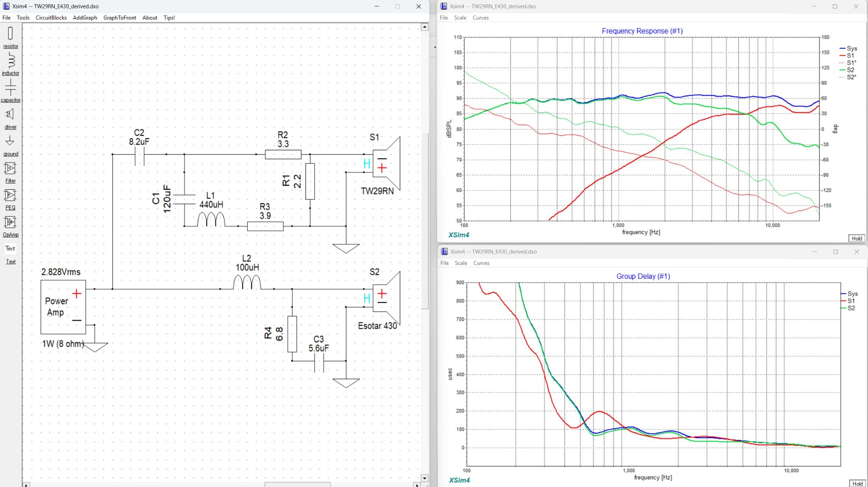Select resistor R3 3.9 in schematic
868x487 pixels.
[265, 226]
